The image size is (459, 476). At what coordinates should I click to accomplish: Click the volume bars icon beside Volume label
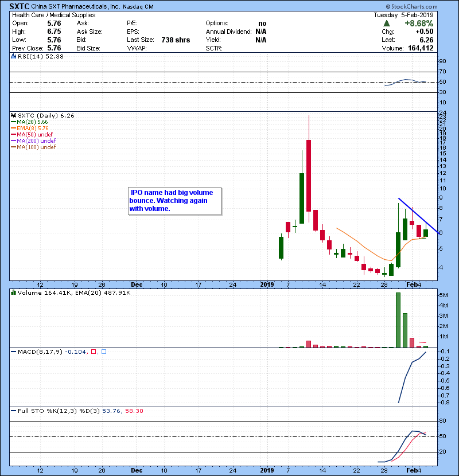tap(13, 292)
